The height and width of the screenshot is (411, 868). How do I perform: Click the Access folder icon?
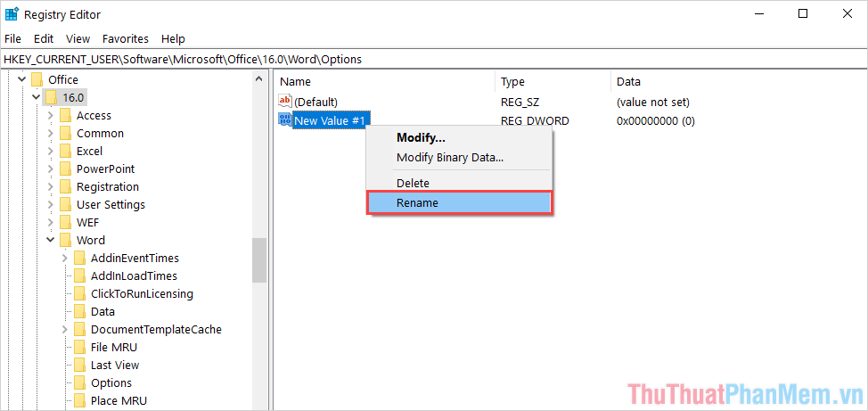pyautogui.click(x=66, y=115)
